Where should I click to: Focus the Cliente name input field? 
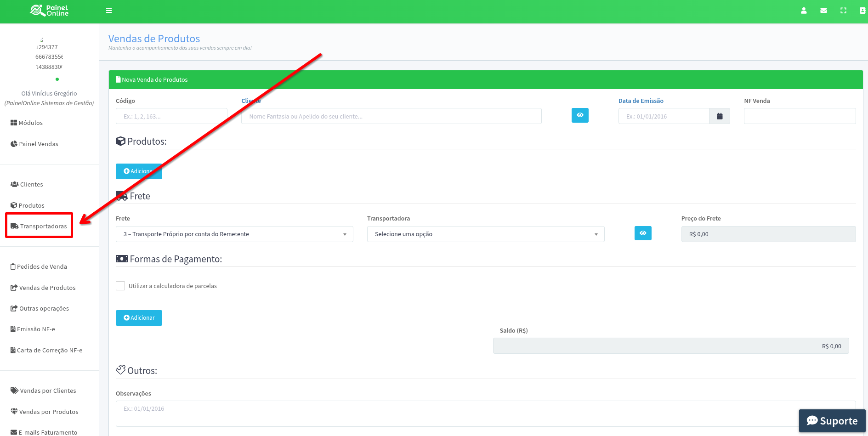click(x=391, y=116)
